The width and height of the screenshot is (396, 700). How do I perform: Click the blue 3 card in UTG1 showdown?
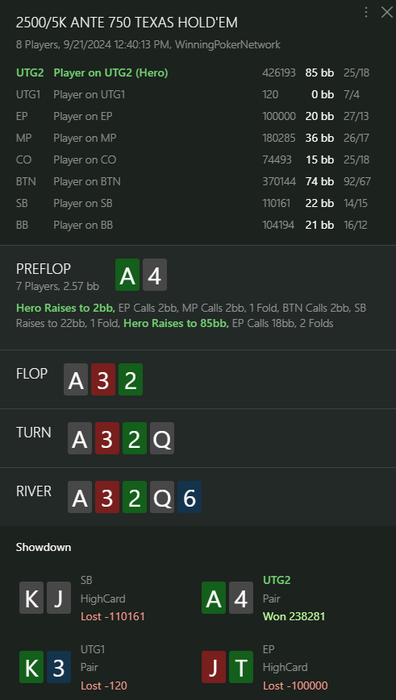[x=59, y=667]
